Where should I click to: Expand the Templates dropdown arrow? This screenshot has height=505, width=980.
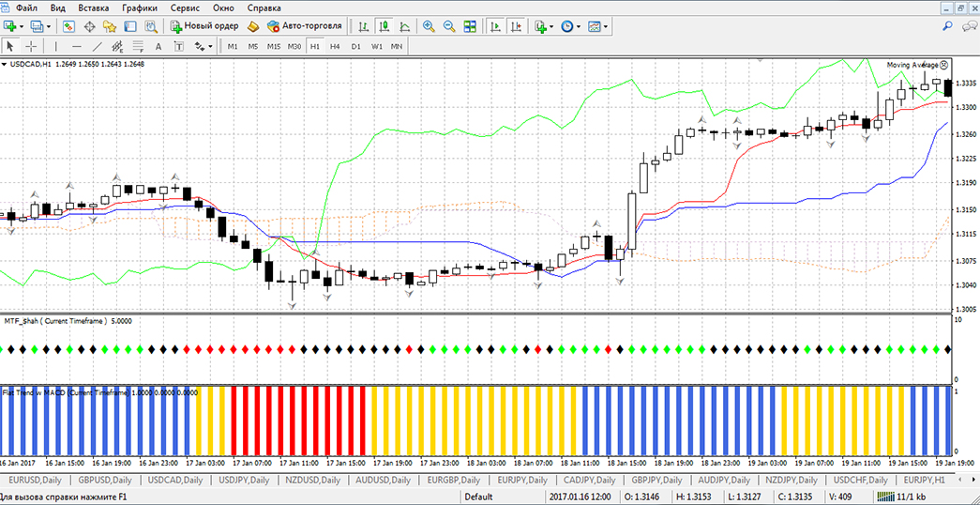coord(606,26)
